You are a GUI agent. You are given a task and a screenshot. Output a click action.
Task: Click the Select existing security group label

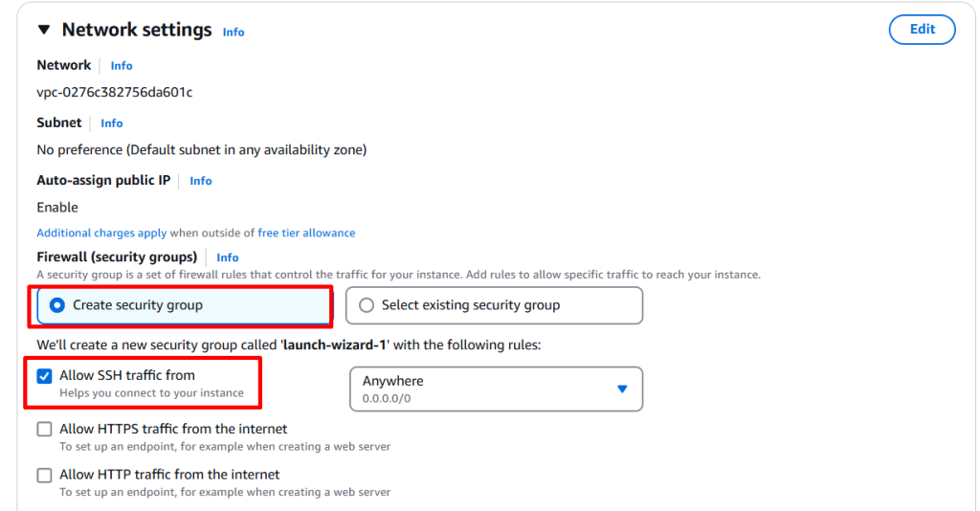[x=471, y=305]
